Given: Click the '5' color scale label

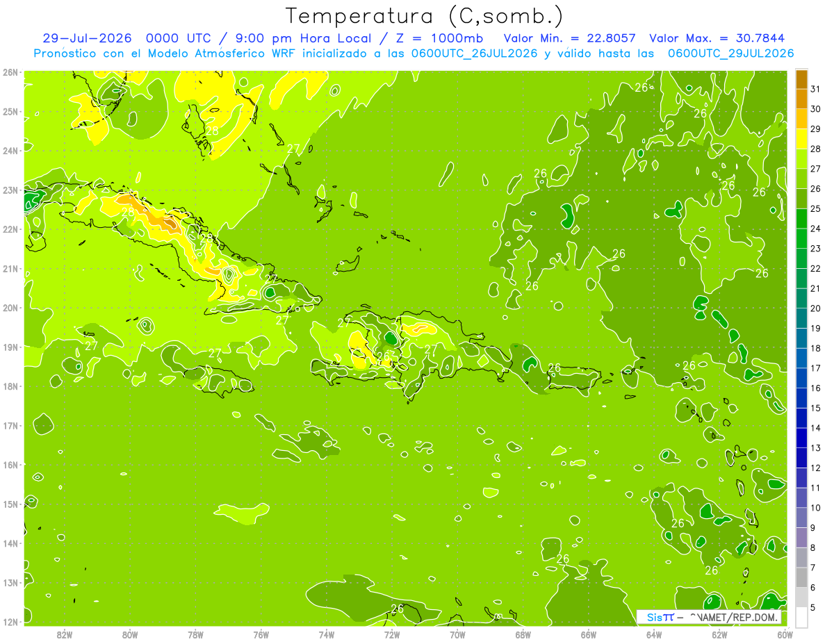Looking at the screenshot, I should click(813, 607).
